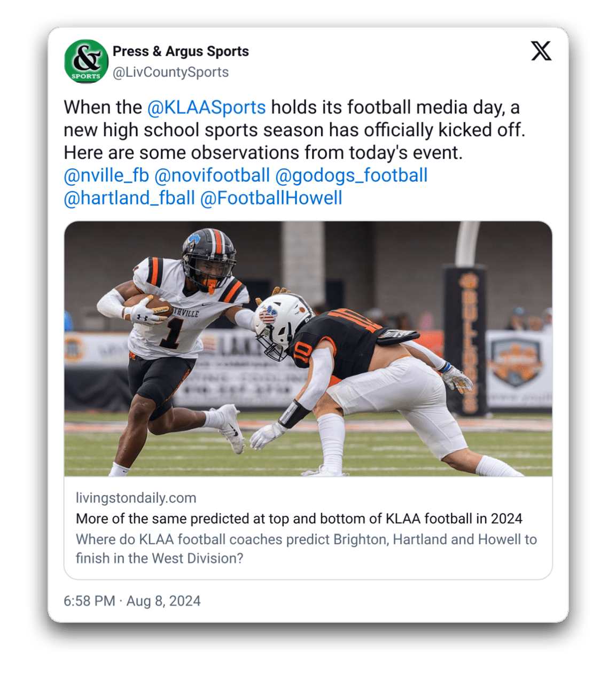616x688 pixels.
Task: Click the green ampersand Sports avatar
Action: point(86,61)
